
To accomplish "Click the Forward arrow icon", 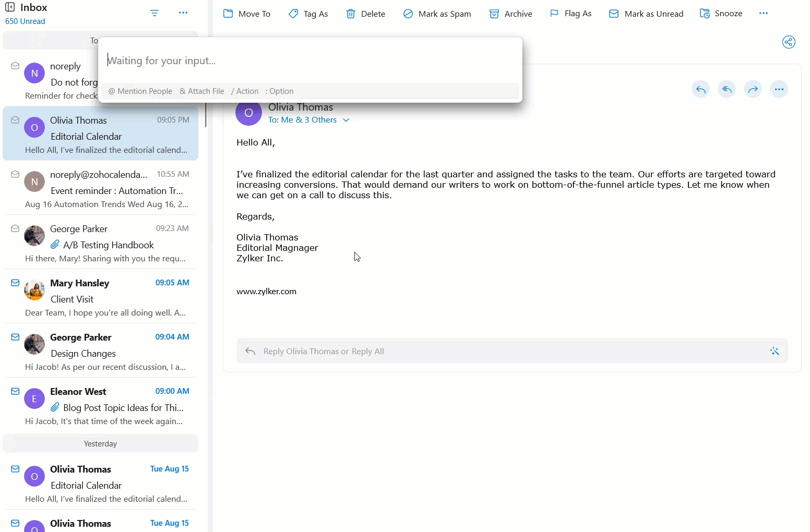I will pyautogui.click(x=753, y=89).
